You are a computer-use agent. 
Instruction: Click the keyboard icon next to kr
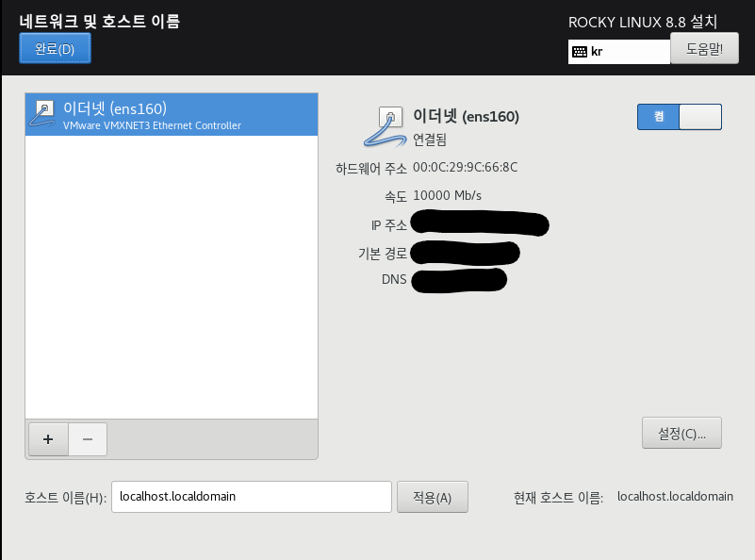580,52
